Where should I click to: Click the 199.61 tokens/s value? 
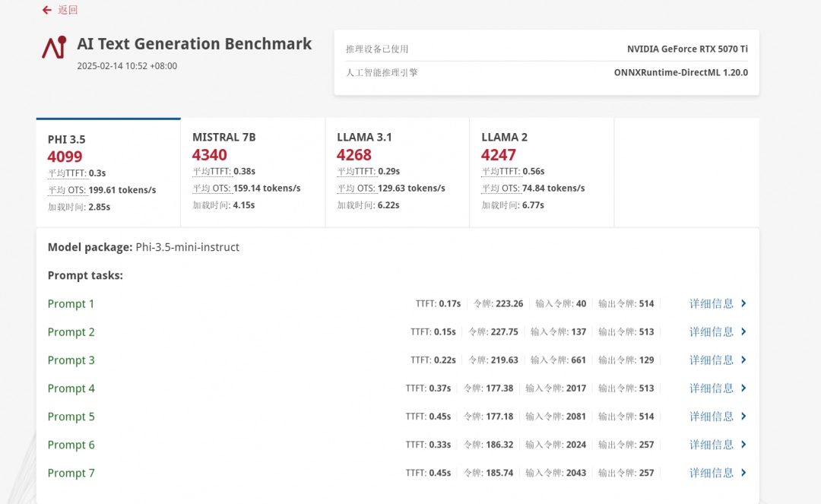pyautogui.click(x=122, y=190)
